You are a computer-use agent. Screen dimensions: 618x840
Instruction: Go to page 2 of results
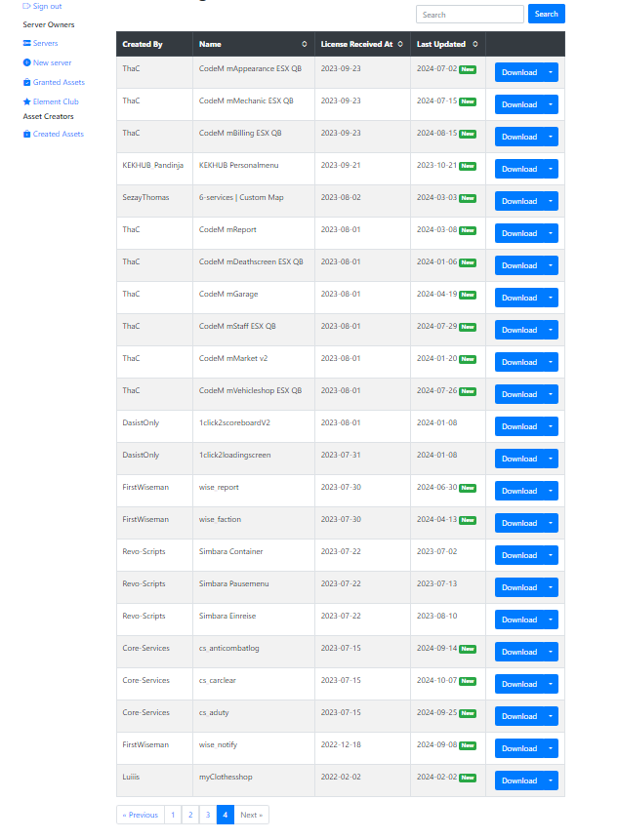click(190, 815)
